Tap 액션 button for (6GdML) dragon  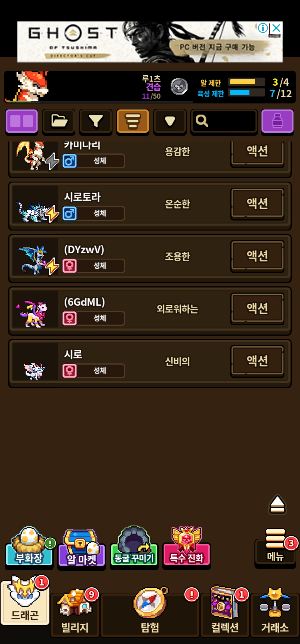(257, 308)
